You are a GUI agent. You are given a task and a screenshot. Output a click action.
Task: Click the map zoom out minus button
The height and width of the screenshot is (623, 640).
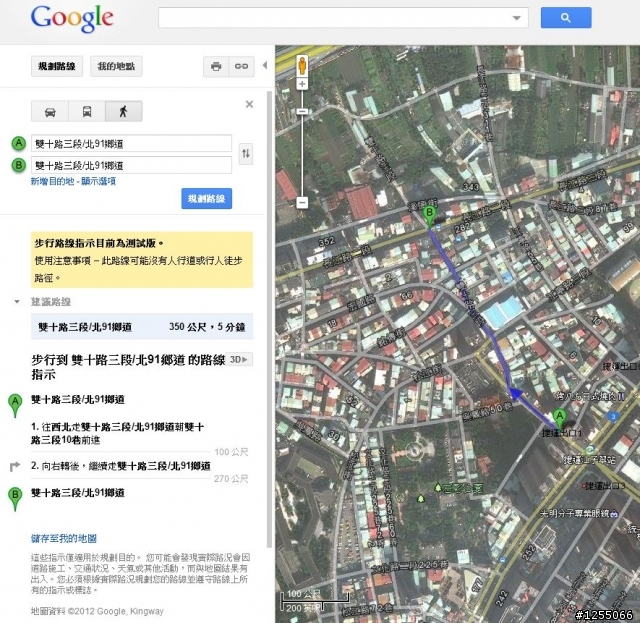302,202
